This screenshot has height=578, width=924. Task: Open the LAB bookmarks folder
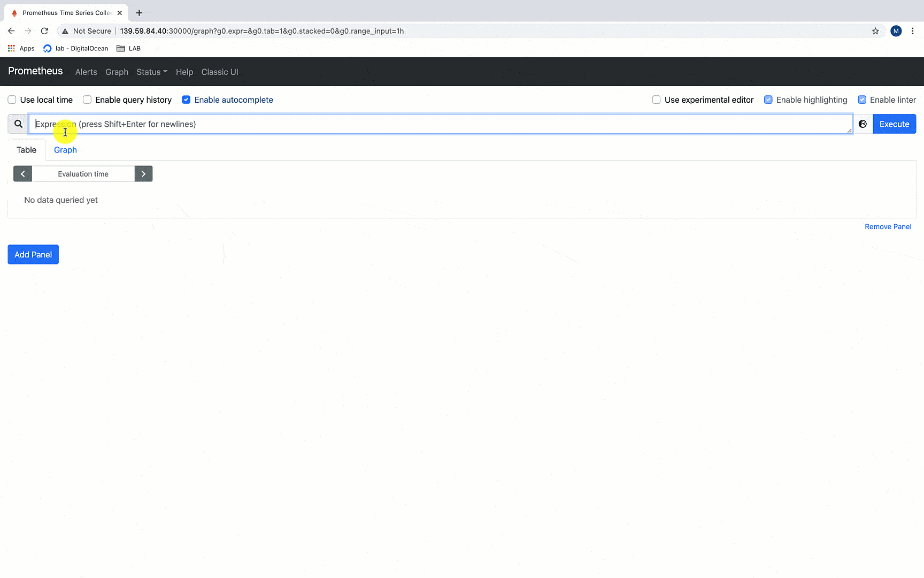128,48
